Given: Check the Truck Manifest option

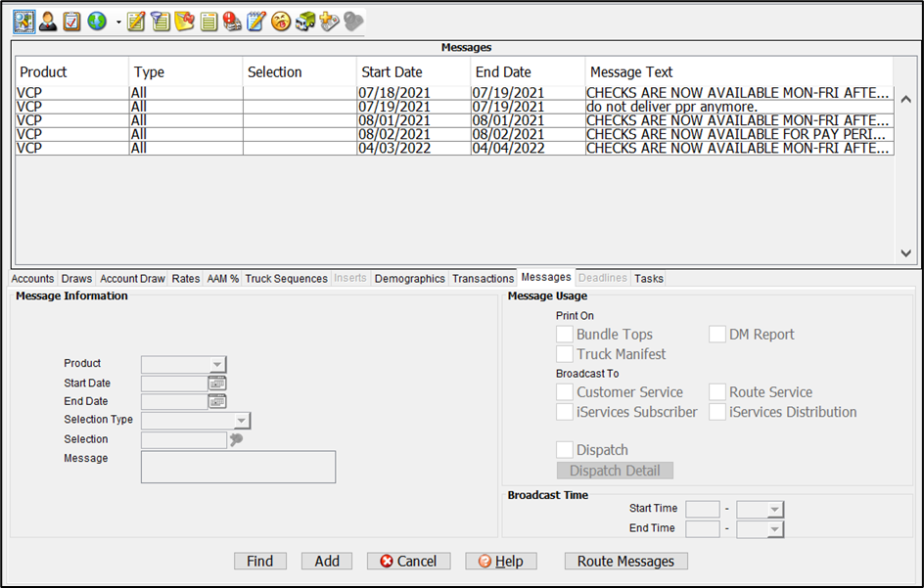Looking at the screenshot, I should click(x=565, y=354).
